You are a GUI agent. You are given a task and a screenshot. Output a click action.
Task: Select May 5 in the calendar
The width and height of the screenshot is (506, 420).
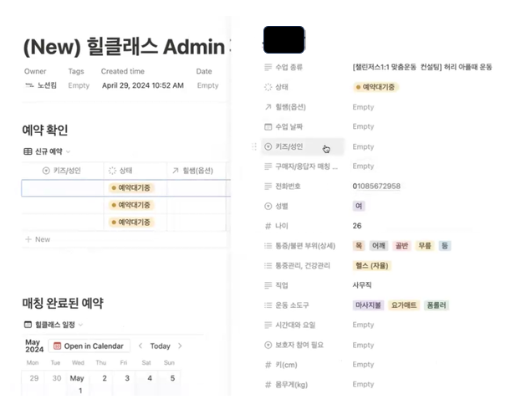tap(172, 378)
